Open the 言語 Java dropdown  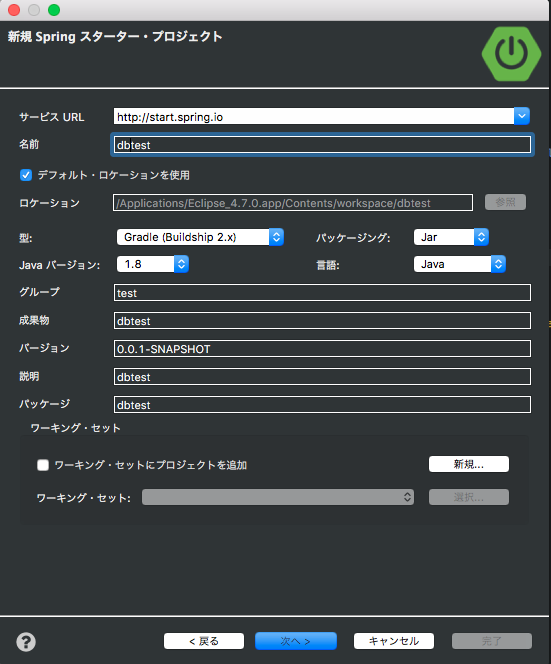coord(460,264)
